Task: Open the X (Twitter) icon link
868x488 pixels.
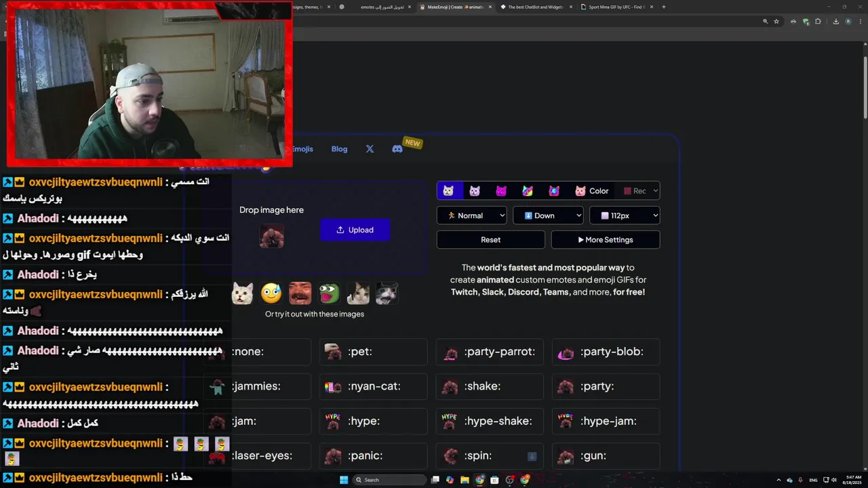Action: pyautogui.click(x=370, y=149)
